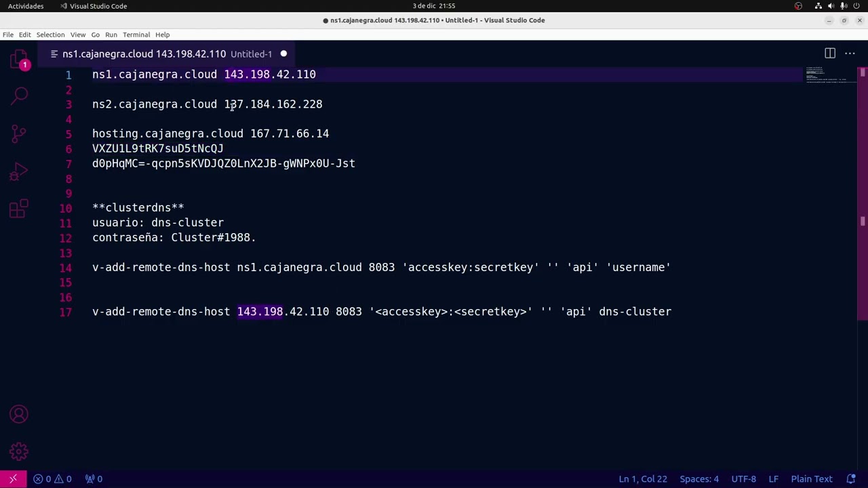Change indentation via Spaces: 4
This screenshot has width=868, height=488.
699,479
